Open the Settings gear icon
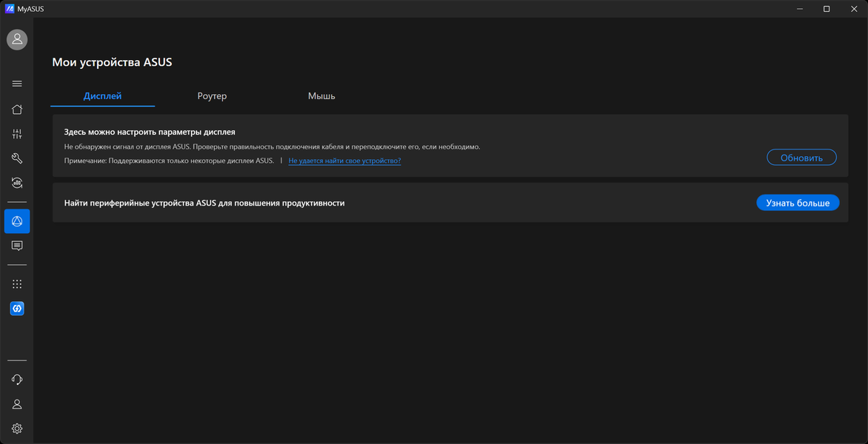 (x=17, y=428)
